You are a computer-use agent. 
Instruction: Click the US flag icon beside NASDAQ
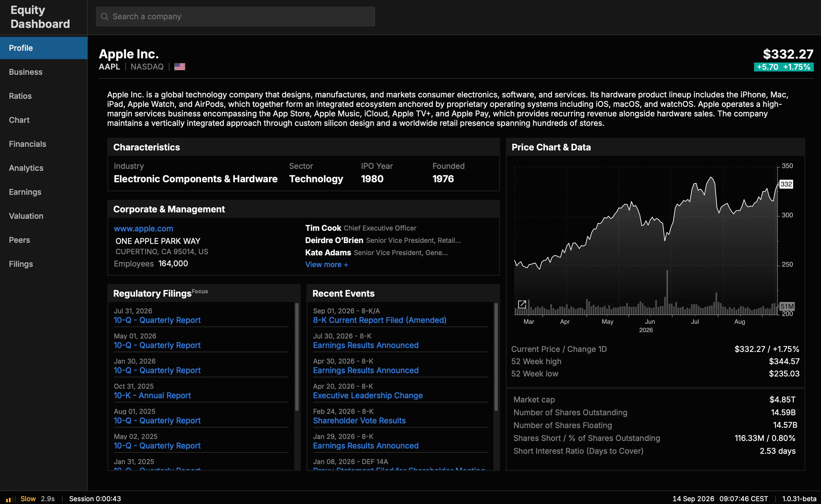(180, 67)
